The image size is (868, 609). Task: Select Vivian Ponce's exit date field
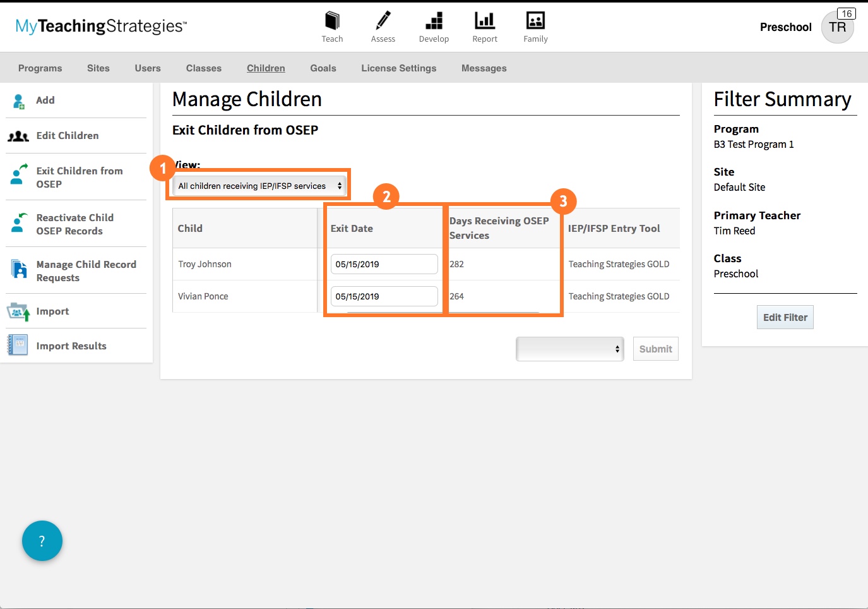tap(384, 296)
